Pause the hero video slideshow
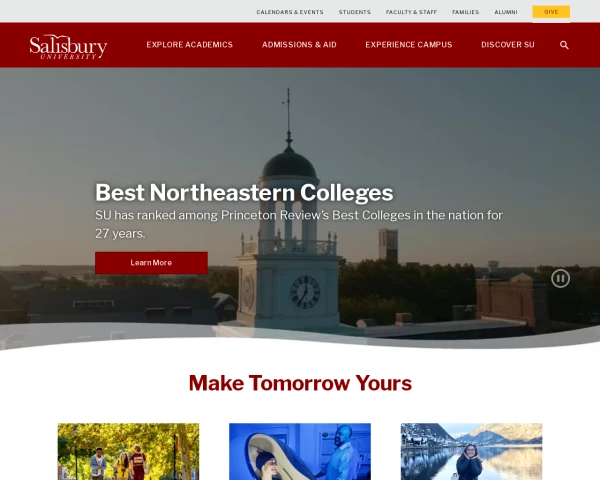600x480 pixels. point(560,278)
